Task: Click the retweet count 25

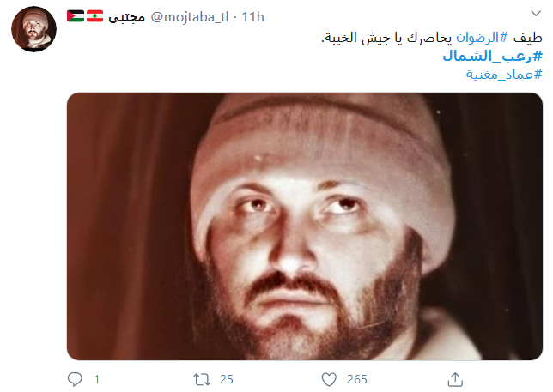Action: 227,380
